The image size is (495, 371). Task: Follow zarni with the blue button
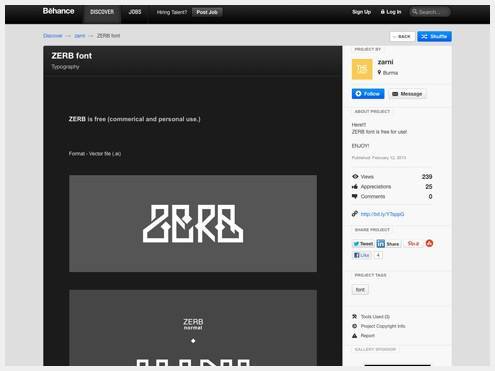(368, 94)
